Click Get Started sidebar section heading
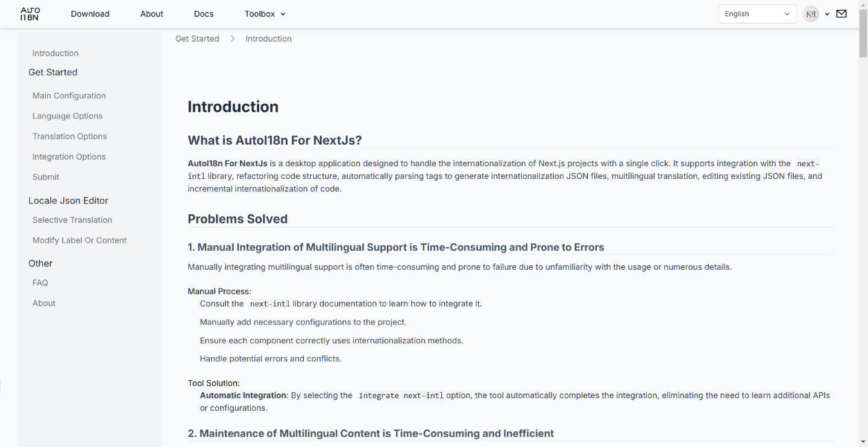The width and height of the screenshot is (868, 447). (53, 72)
